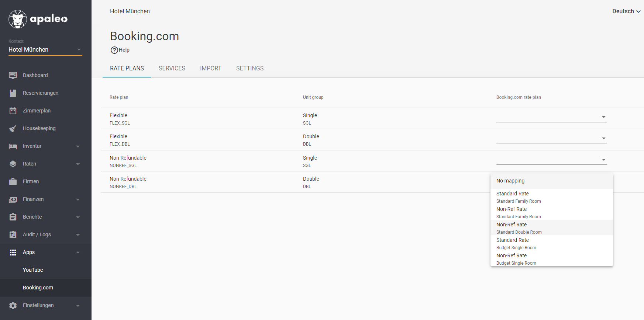Expand the Einstellungen submenu arrow
Screen dimensions: 644x320
tap(78, 306)
